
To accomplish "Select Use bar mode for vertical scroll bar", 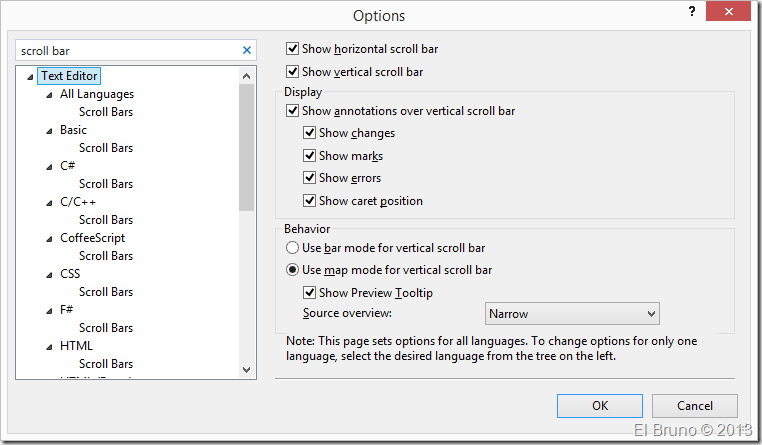I will (x=292, y=247).
